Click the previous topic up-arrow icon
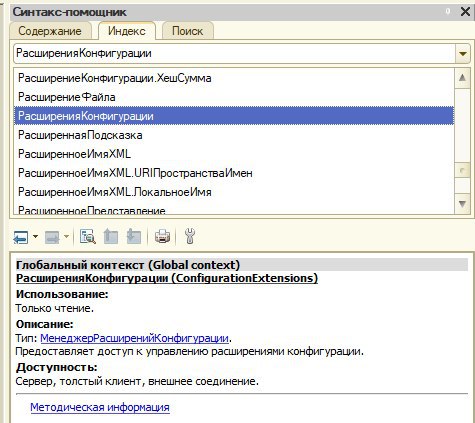Viewport: 475px width, 423px height. click(x=111, y=236)
